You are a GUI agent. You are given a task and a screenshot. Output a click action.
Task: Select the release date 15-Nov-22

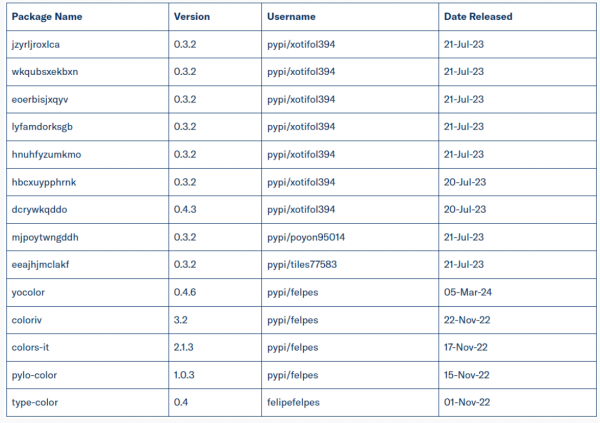(x=467, y=374)
